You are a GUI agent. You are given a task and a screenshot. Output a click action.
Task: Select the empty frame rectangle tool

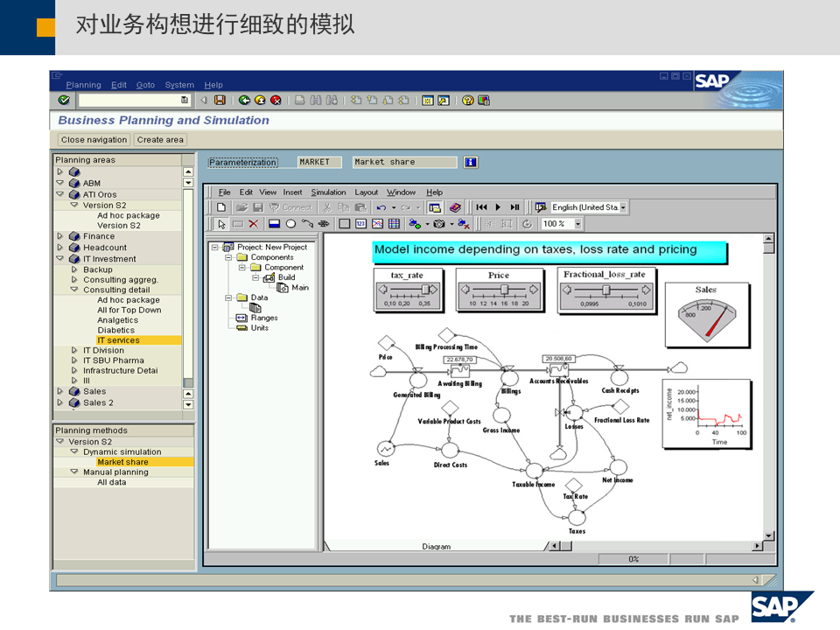point(345,224)
